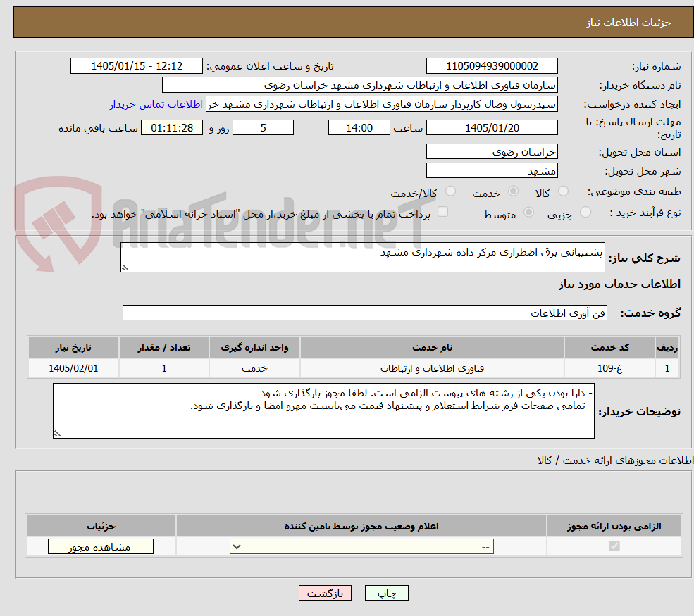Click the deadline date field 1405/01/20
The height and width of the screenshot is (616, 694).
click(x=492, y=128)
